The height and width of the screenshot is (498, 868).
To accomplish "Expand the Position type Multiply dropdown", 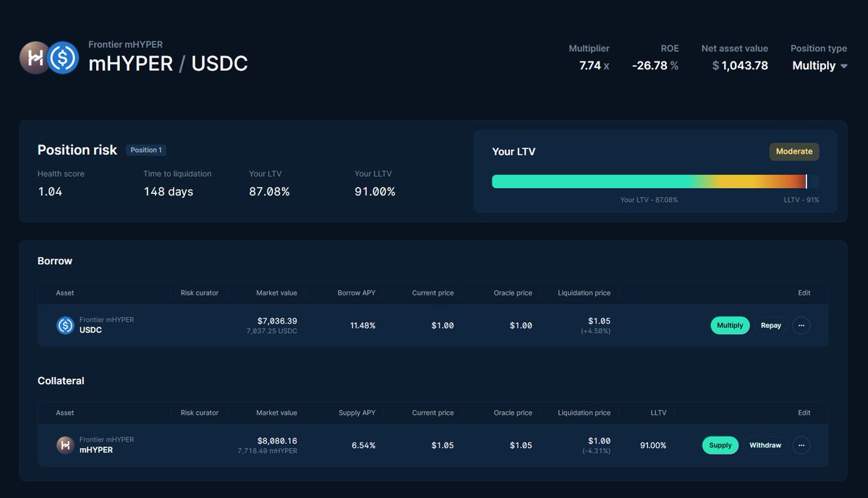I will click(x=820, y=66).
